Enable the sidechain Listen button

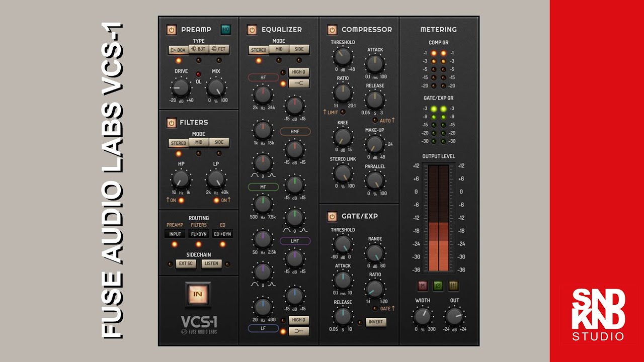(x=212, y=263)
